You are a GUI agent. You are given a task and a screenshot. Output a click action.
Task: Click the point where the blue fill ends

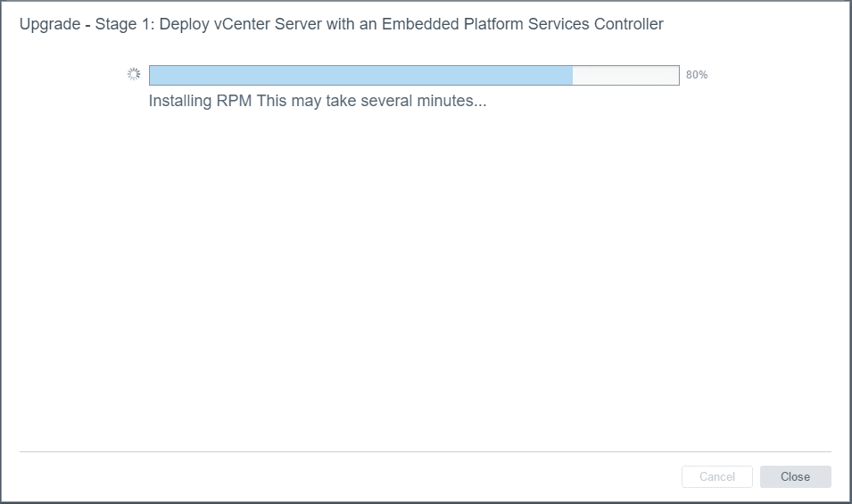[x=572, y=75]
